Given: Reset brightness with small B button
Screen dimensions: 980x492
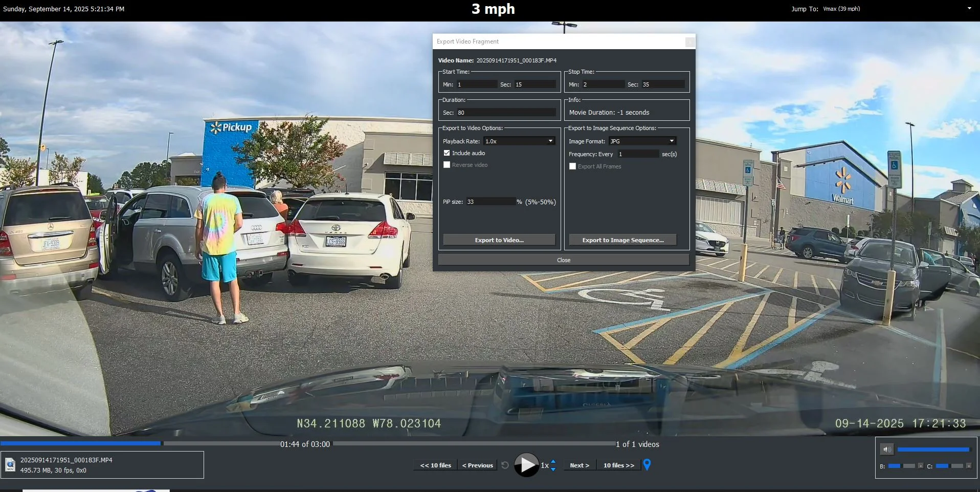Looking at the screenshot, I should pyautogui.click(x=921, y=466).
